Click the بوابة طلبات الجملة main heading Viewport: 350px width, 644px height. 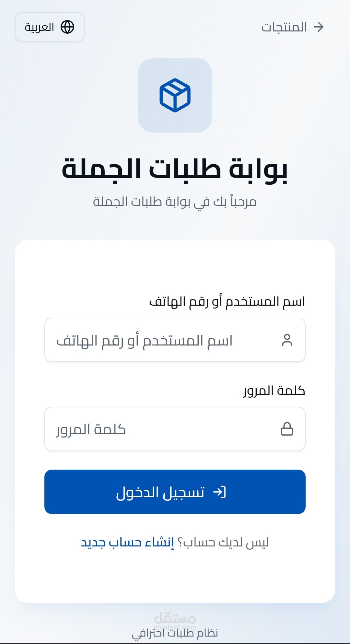pyautogui.click(x=175, y=169)
